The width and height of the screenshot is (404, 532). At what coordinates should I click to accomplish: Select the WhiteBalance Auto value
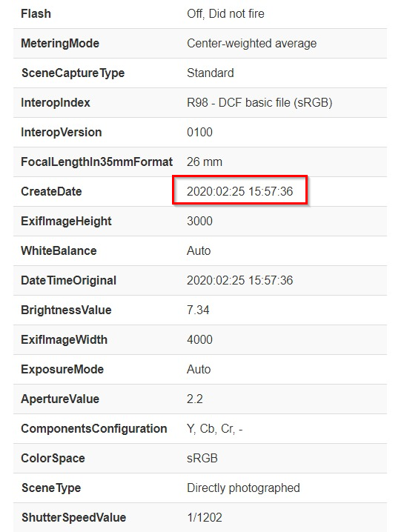199,250
